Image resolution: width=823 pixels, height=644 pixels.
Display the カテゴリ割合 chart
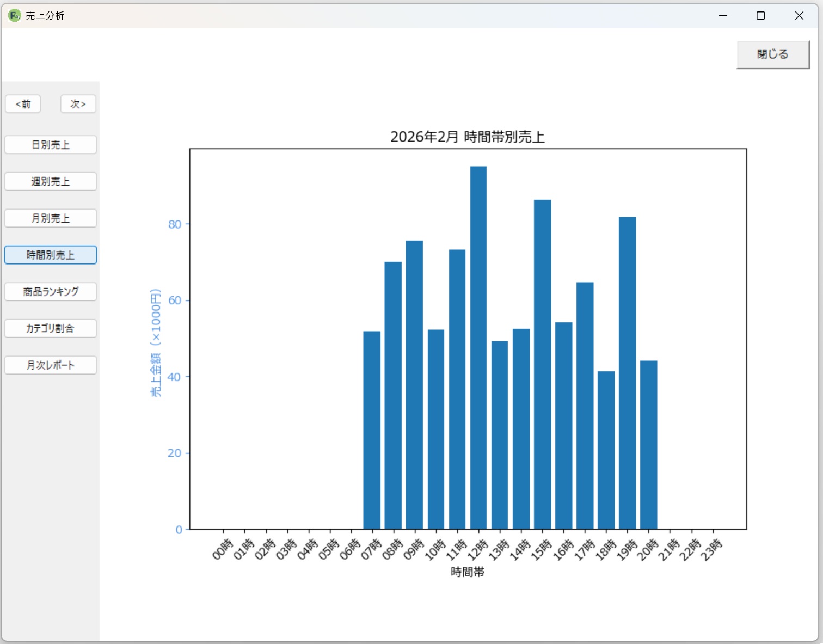point(51,328)
